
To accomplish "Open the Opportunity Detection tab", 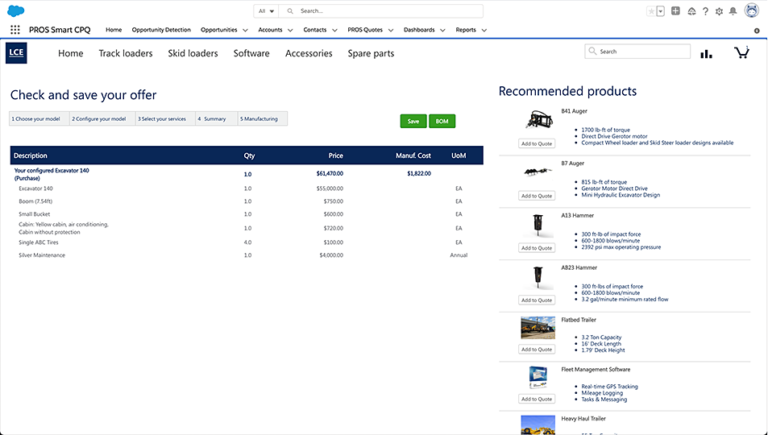I will pos(161,30).
